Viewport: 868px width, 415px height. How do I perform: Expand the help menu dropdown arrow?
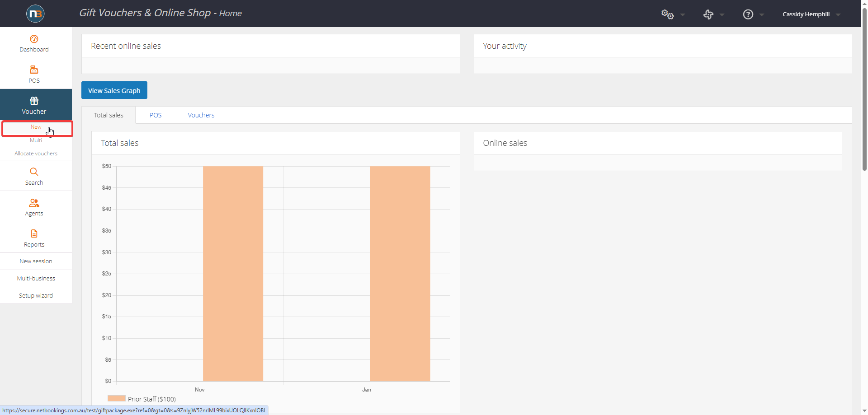click(762, 15)
